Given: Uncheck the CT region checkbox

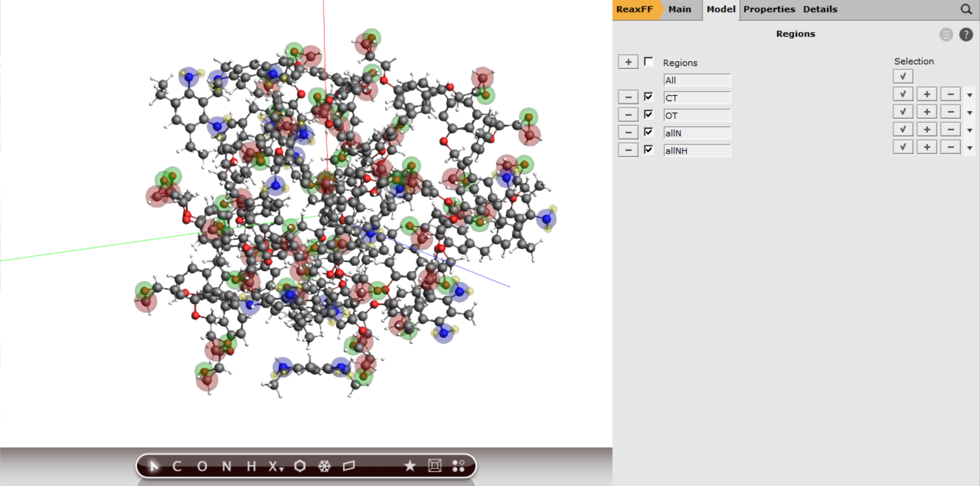Looking at the screenshot, I should pyautogui.click(x=648, y=97).
